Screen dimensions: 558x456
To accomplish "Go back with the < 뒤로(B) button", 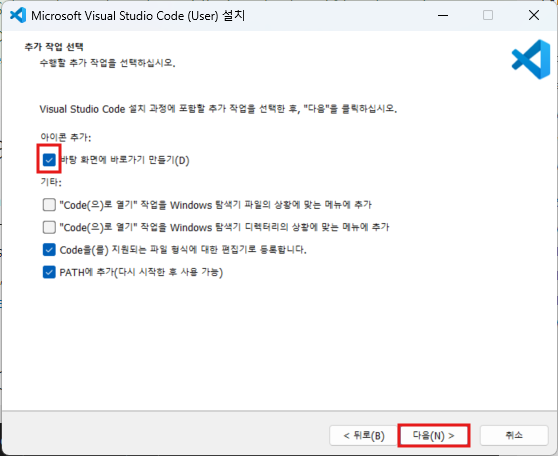I will [364, 435].
